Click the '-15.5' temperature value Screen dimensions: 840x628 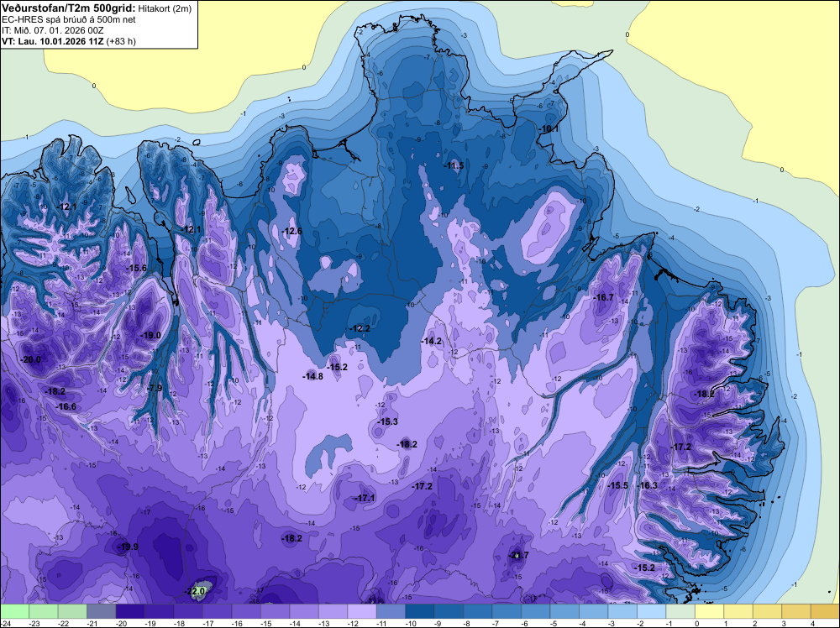pos(617,485)
